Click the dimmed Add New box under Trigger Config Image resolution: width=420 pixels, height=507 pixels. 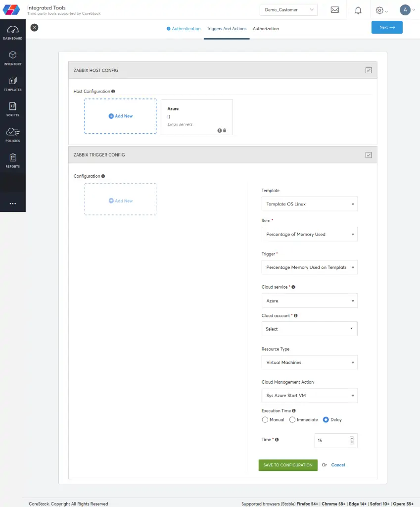click(120, 199)
